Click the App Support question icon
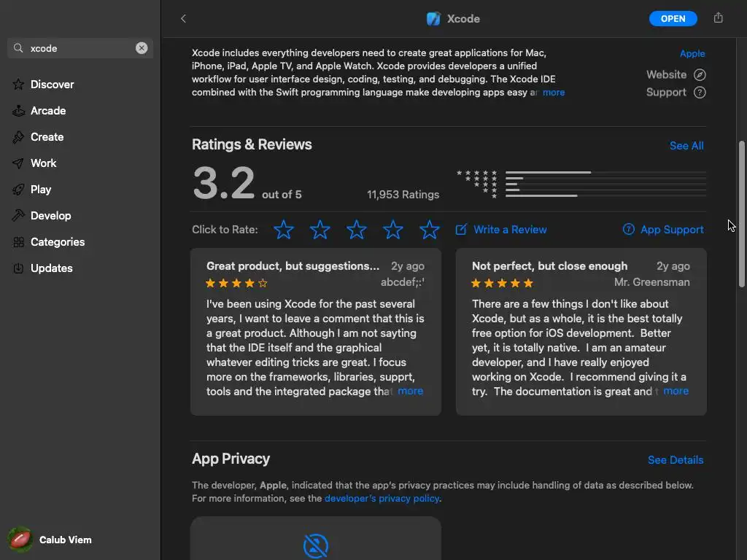Screen dimensions: 747x560 (628, 229)
